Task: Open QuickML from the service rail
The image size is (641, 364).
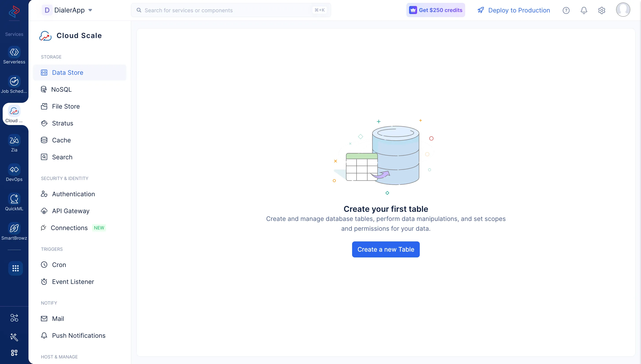Action: click(x=14, y=202)
